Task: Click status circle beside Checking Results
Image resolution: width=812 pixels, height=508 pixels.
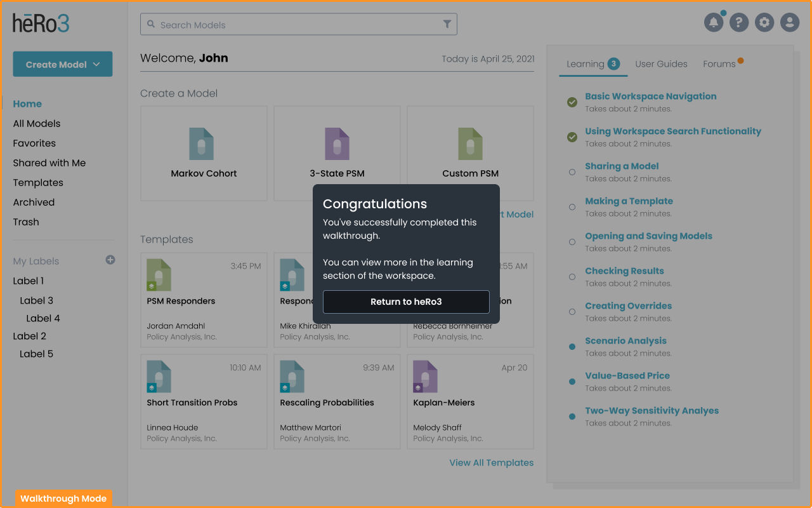Action: tap(572, 277)
